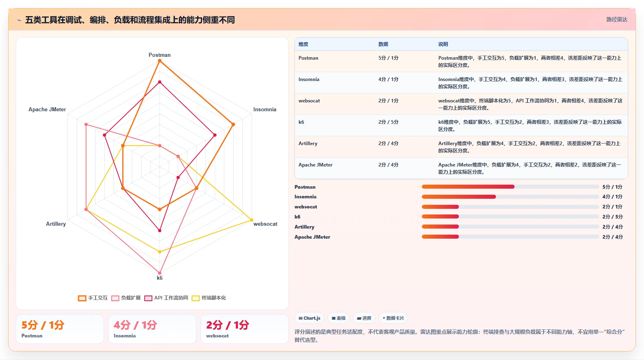Click the websocat axis label on the radar
The height and width of the screenshot is (360, 644).
pos(265,224)
